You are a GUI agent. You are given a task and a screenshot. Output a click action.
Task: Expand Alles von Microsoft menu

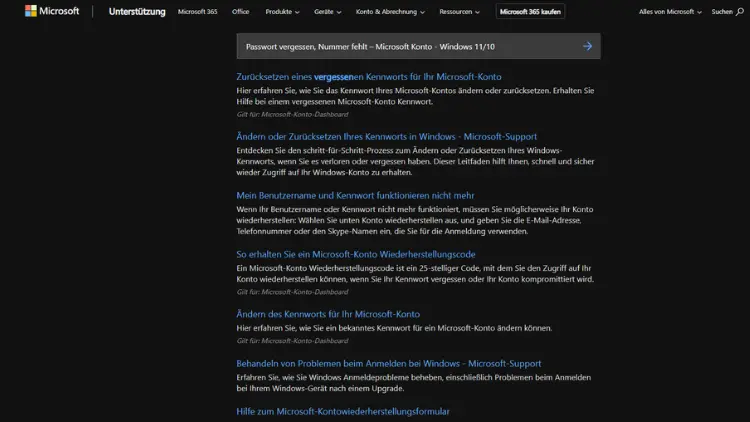670,11
